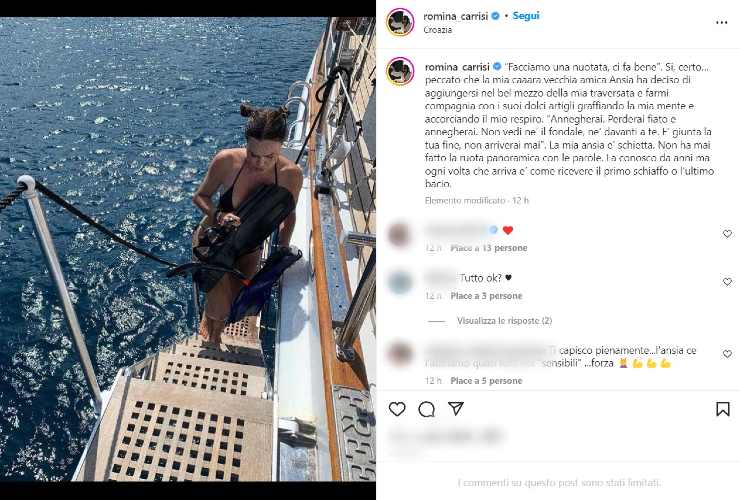Image resolution: width=740 pixels, height=500 pixels.
Task: View 'Piace a 3 persone' likes list
Action: click(x=486, y=296)
